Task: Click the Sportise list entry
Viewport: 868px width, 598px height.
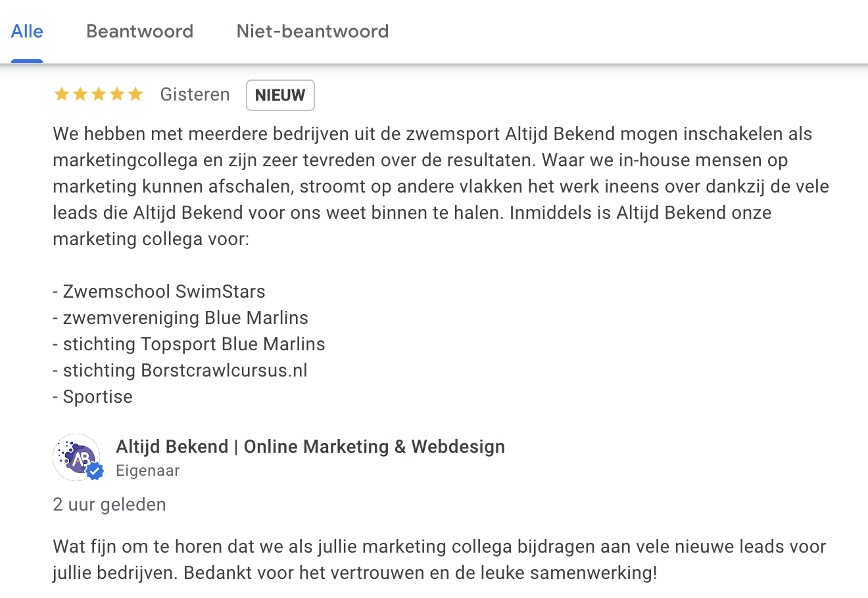Action: pyautogui.click(x=93, y=397)
